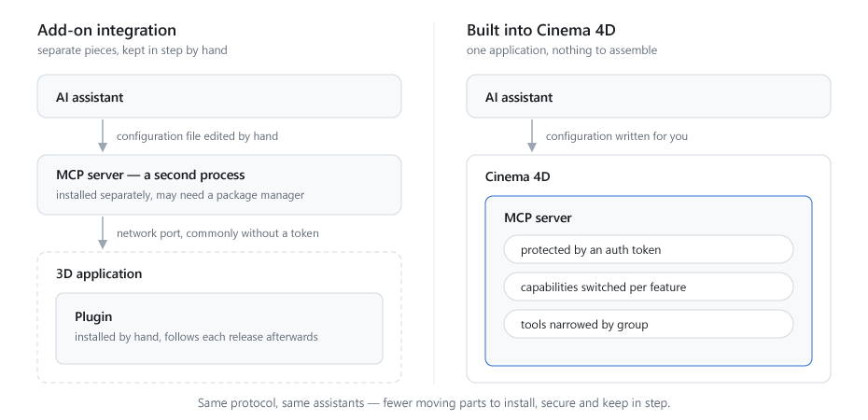
Task: Select the 'protected by an auth token' pill
Action: 649,249
